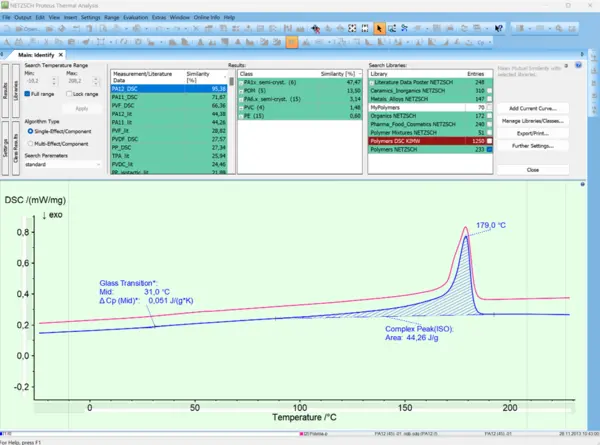Screen dimensions: 600x445
Task: Click the blue help icon in Identify panel
Action: [579, 65]
